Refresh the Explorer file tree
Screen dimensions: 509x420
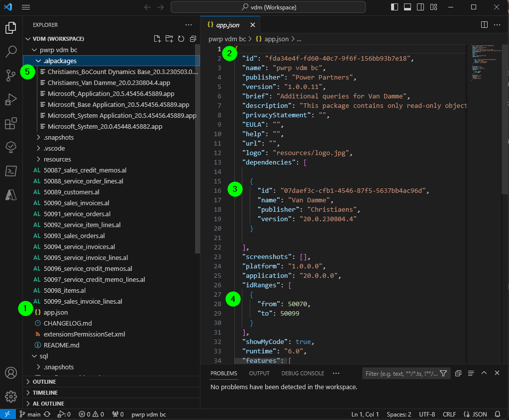tap(181, 39)
